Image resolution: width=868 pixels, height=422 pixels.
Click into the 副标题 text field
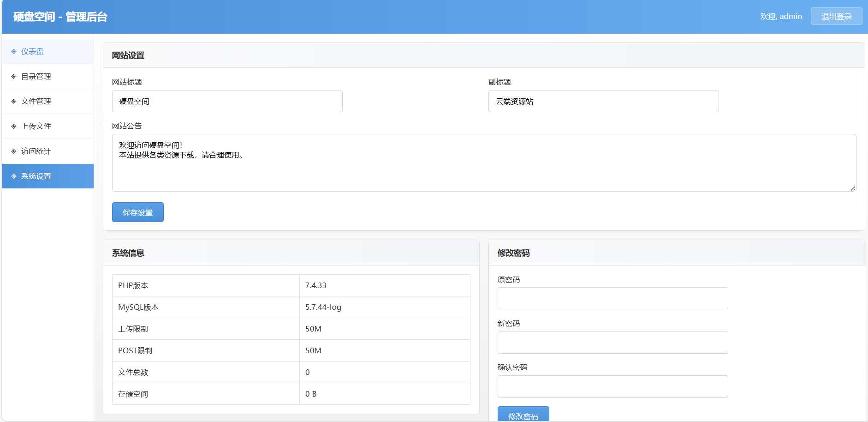click(603, 101)
